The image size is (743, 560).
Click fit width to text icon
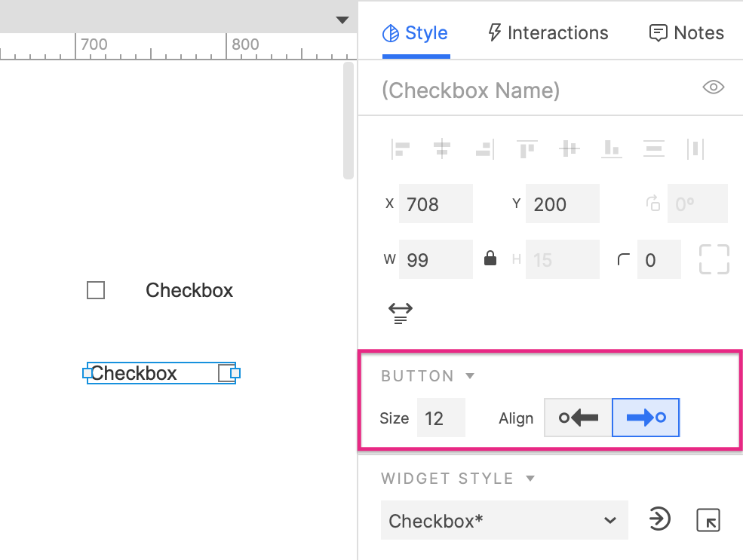(x=401, y=314)
